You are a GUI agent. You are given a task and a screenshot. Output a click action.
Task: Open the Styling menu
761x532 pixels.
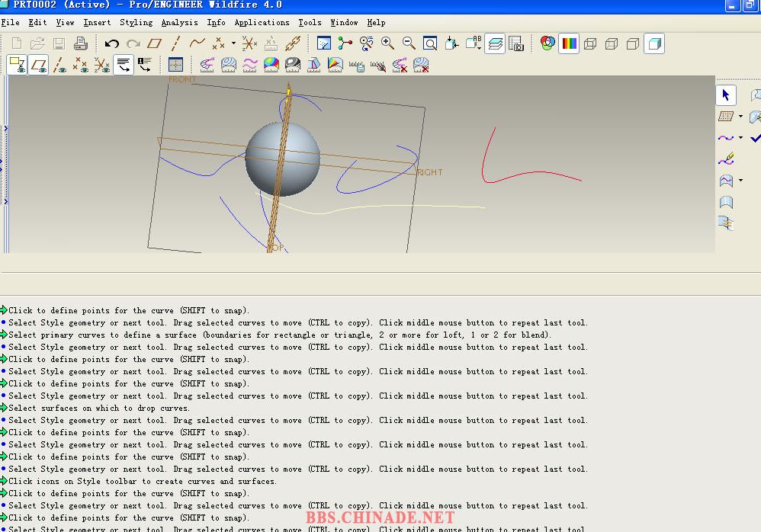pos(136,22)
